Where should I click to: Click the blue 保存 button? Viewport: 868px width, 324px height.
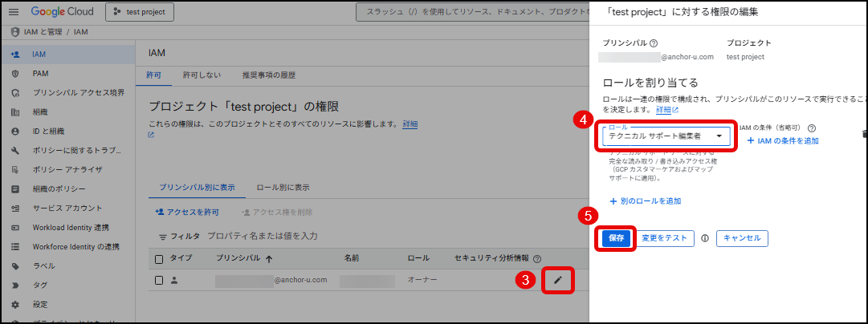pyautogui.click(x=616, y=238)
